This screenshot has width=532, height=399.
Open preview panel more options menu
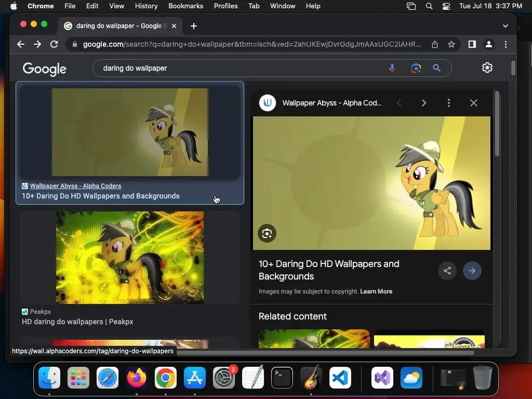[448, 103]
